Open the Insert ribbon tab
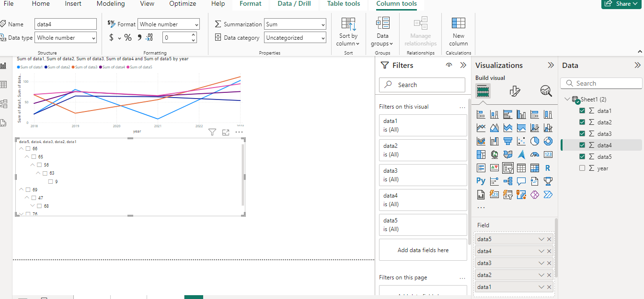Image resolution: width=644 pixels, height=299 pixels. pyautogui.click(x=73, y=4)
